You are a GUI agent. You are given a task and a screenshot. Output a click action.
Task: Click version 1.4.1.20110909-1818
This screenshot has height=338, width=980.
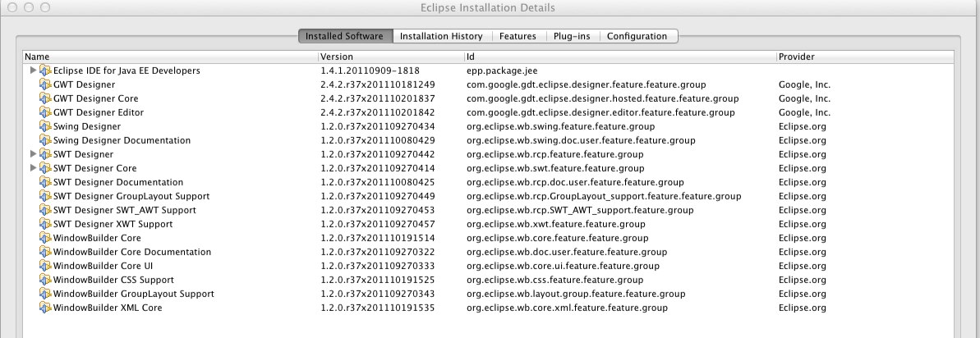tap(370, 71)
